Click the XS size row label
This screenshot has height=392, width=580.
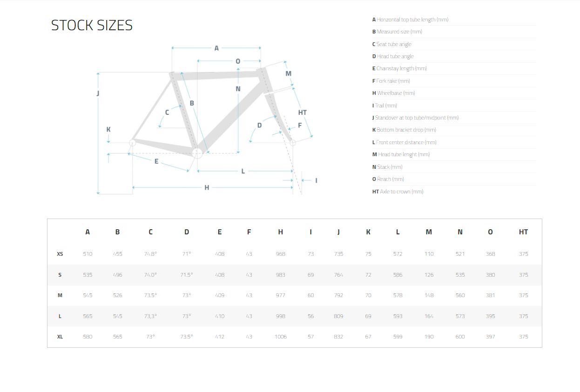coord(60,254)
